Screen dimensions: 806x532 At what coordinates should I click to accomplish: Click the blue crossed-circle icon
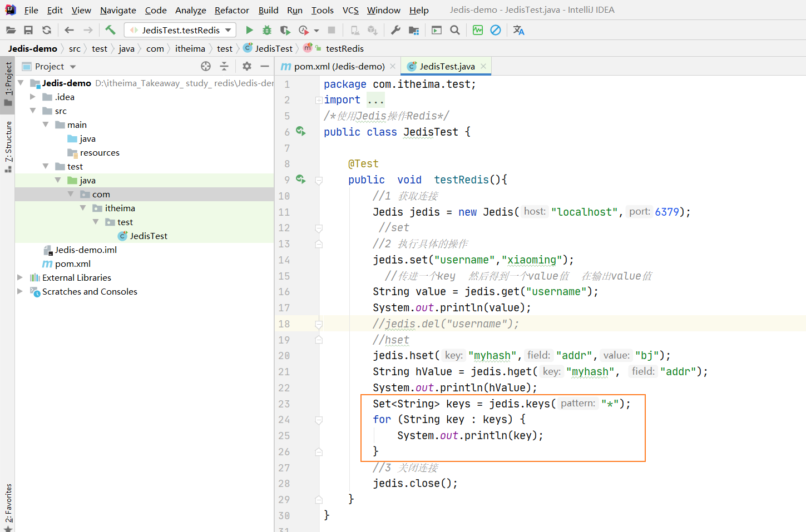(496, 30)
